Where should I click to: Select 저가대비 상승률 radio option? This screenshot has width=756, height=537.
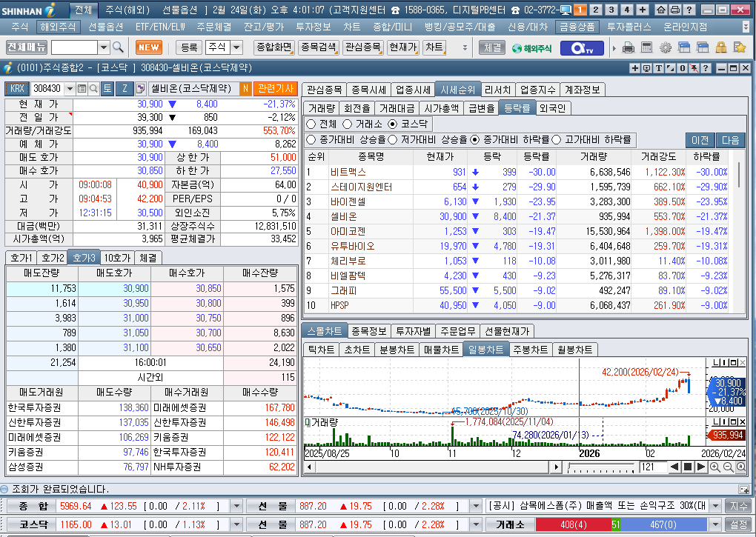pyautogui.click(x=393, y=140)
